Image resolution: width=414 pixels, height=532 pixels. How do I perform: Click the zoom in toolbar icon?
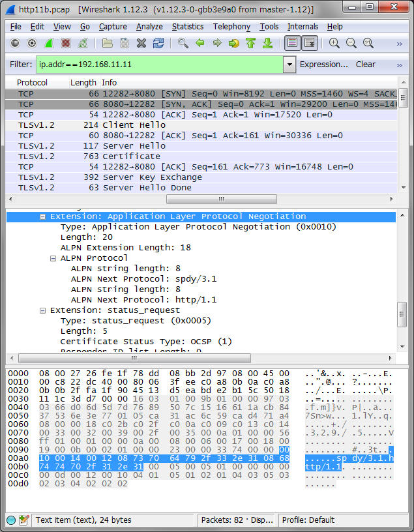coord(334,43)
